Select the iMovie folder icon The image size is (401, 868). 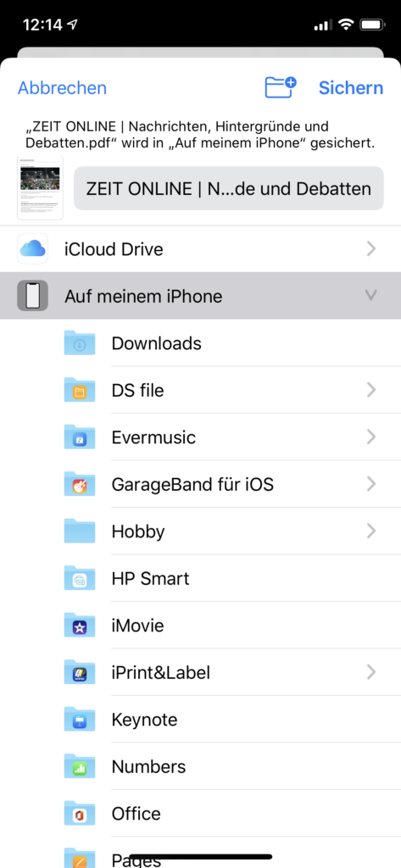click(80, 626)
